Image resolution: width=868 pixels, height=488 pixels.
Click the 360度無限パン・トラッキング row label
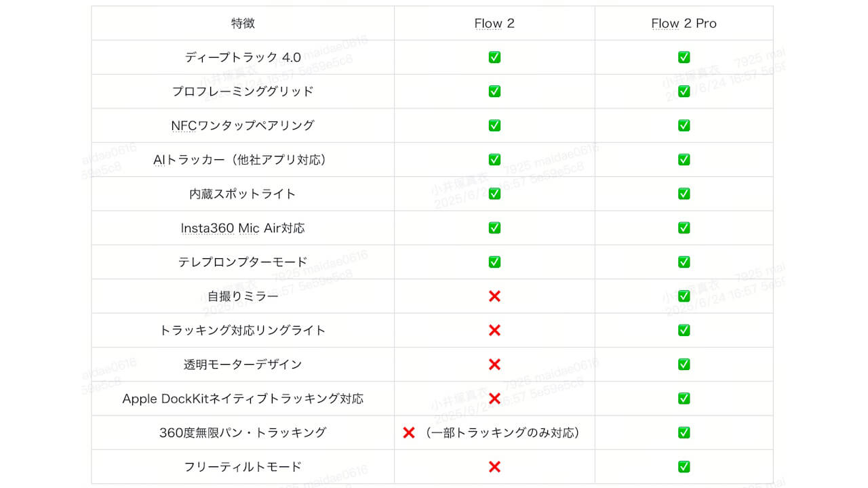(x=243, y=432)
